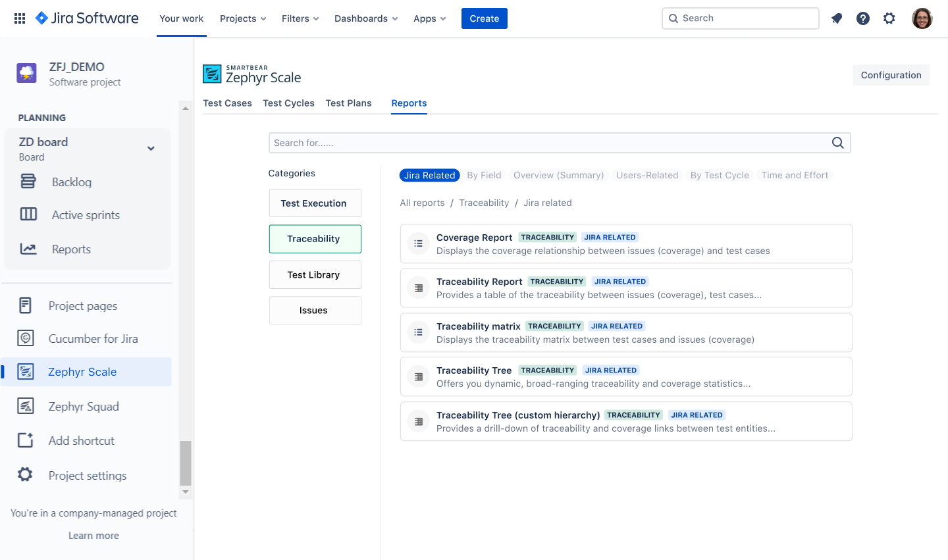Click Backlog label in sidebar
This screenshot has height=560, width=948.
72,182
